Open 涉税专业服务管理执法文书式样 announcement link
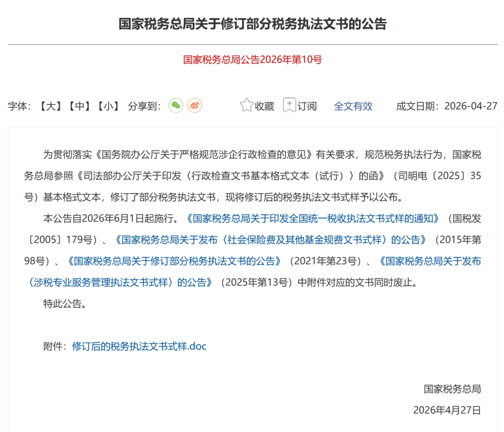 click(120, 283)
